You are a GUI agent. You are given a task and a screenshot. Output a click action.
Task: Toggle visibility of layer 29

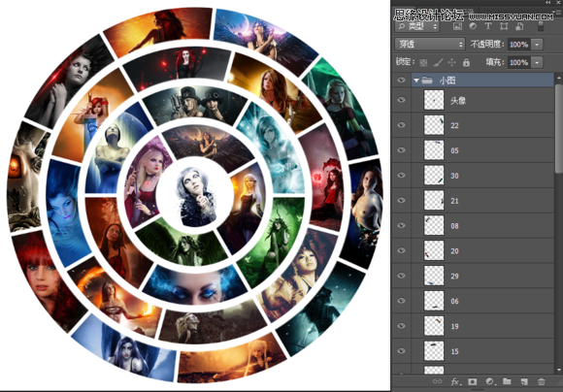coord(401,276)
